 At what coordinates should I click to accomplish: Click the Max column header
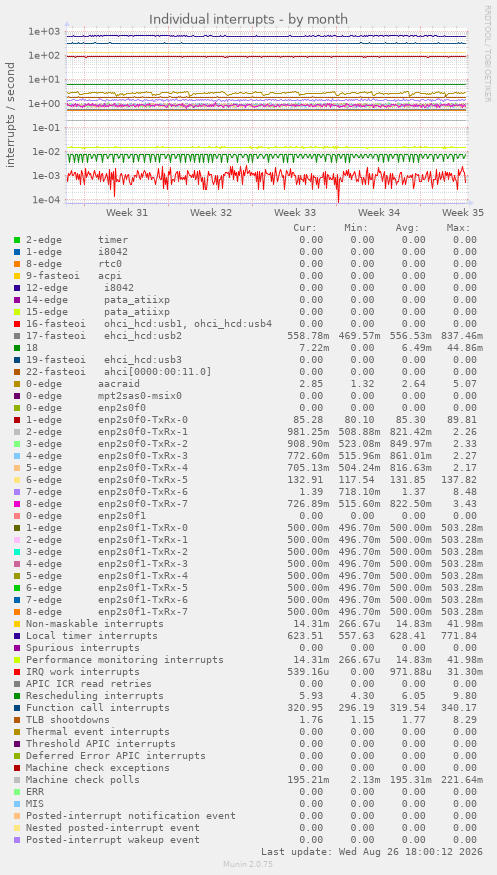(x=458, y=228)
